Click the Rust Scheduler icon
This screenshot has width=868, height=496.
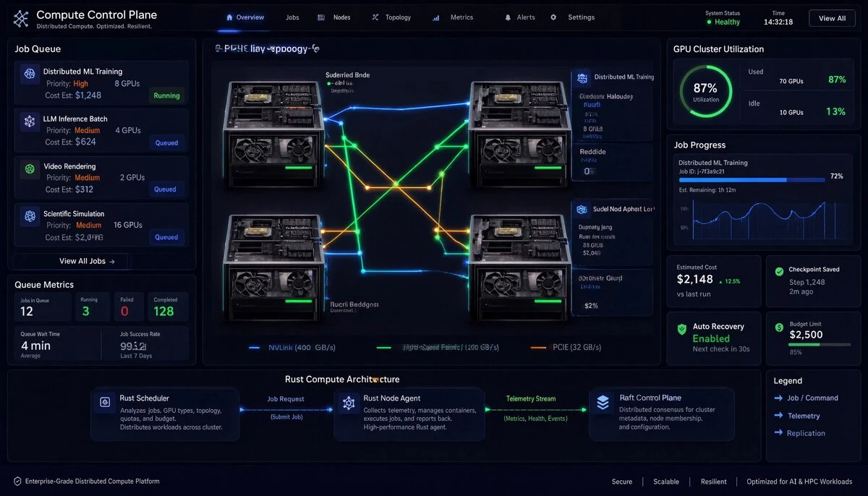coord(106,401)
